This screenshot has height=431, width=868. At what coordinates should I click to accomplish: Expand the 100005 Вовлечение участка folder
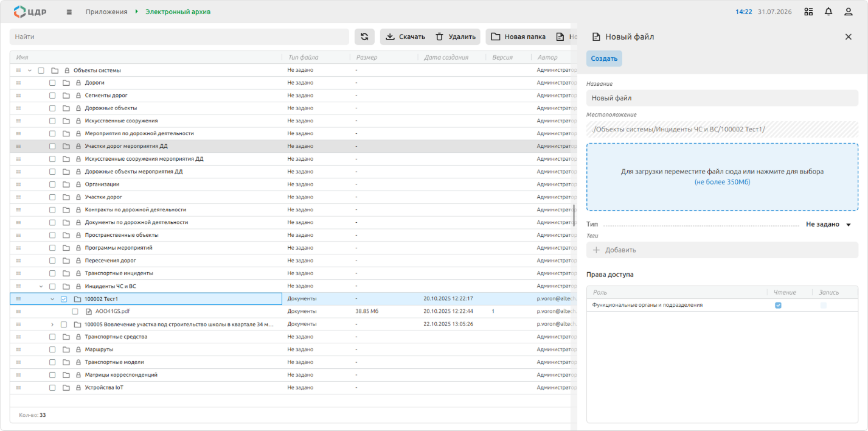point(52,324)
